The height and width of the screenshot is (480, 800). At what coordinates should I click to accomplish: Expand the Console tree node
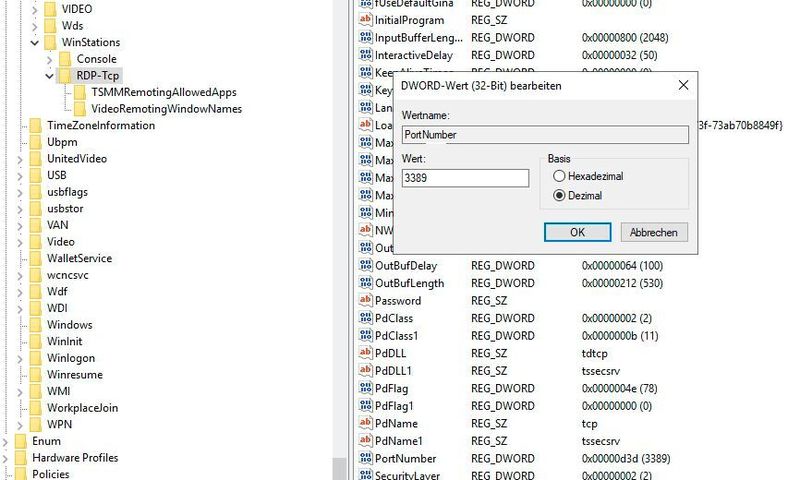tap(49, 60)
